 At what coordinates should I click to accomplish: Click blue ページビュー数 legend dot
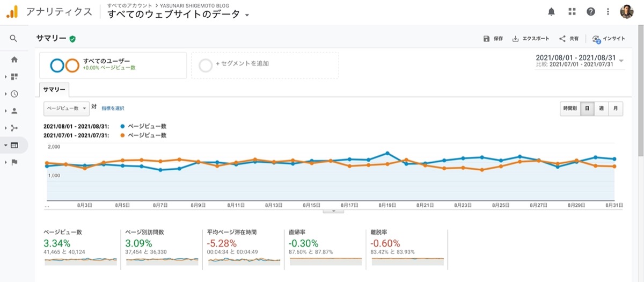pos(123,126)
